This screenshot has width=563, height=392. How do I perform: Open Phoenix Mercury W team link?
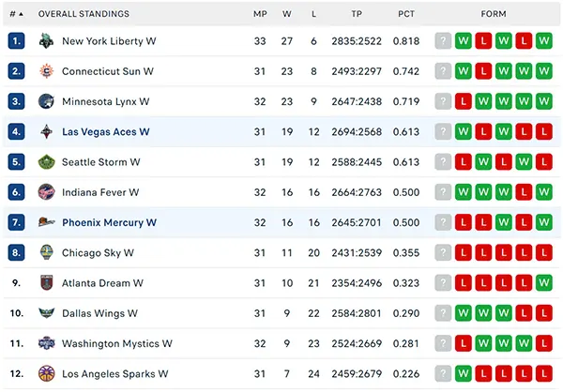(109, 222)
